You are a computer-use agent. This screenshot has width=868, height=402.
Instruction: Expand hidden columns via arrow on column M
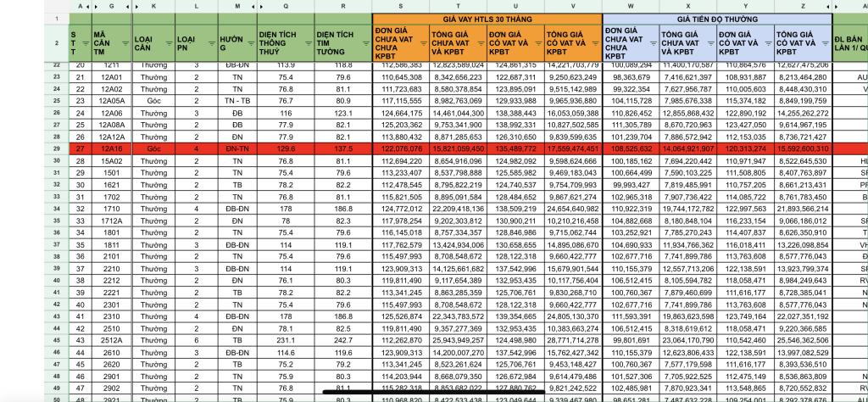point(253,6)
